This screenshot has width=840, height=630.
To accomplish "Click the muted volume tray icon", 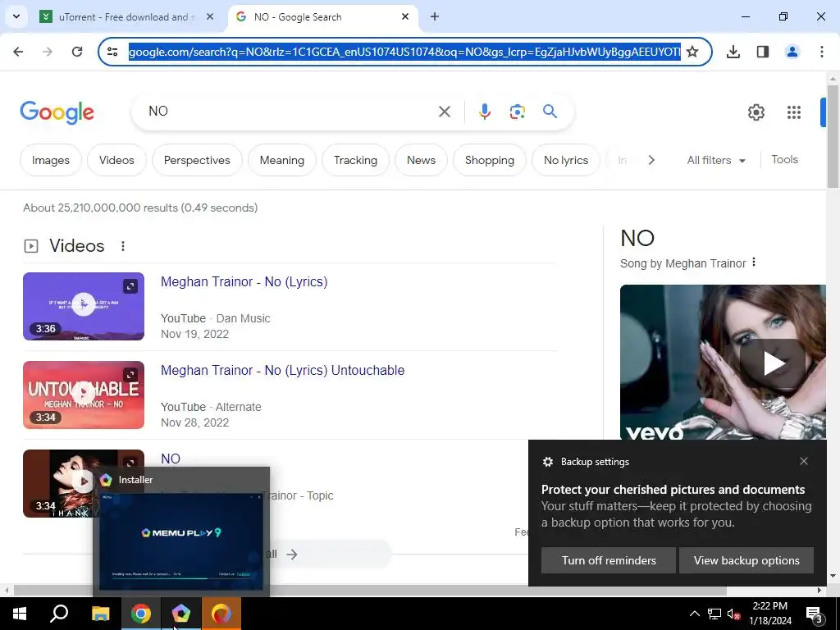I will tap(733, 614).
